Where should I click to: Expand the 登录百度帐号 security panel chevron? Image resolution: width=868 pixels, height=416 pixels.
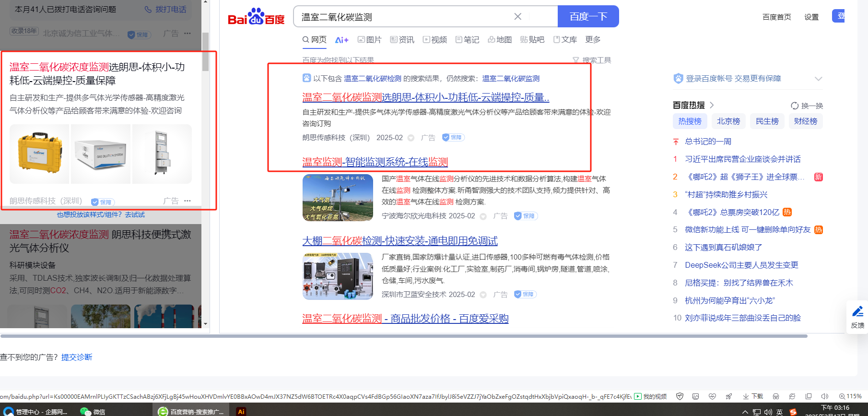tap(818, 79)
